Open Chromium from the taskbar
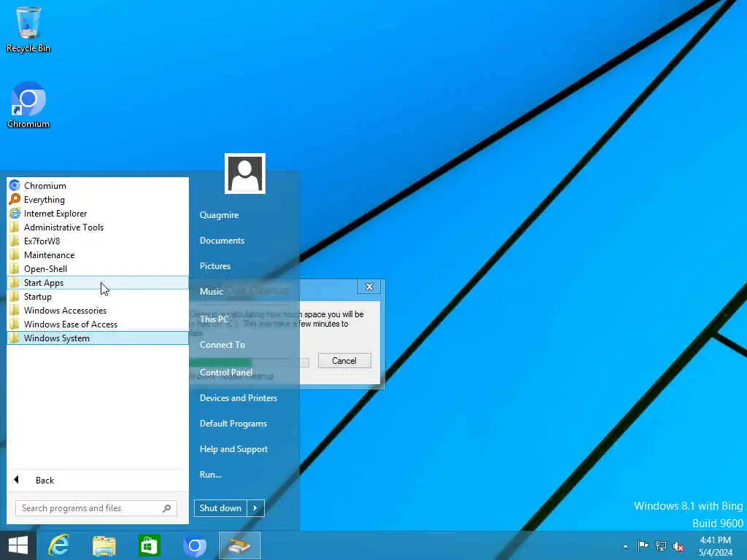This screenshot has height=560, width=747. (x=194, y=545)
